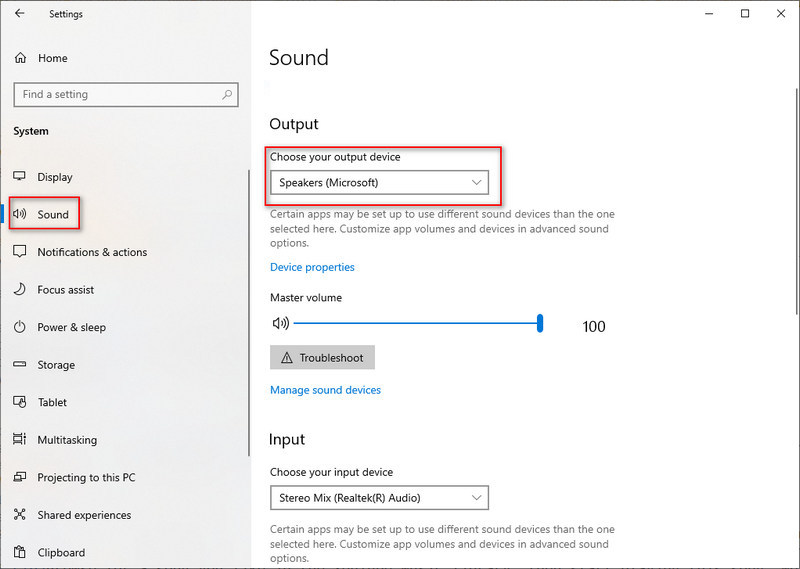Image resolution: width=800 pixels, height=569 pixels.
Task: Click the Power & sleep icon
Action: point(19,327)
